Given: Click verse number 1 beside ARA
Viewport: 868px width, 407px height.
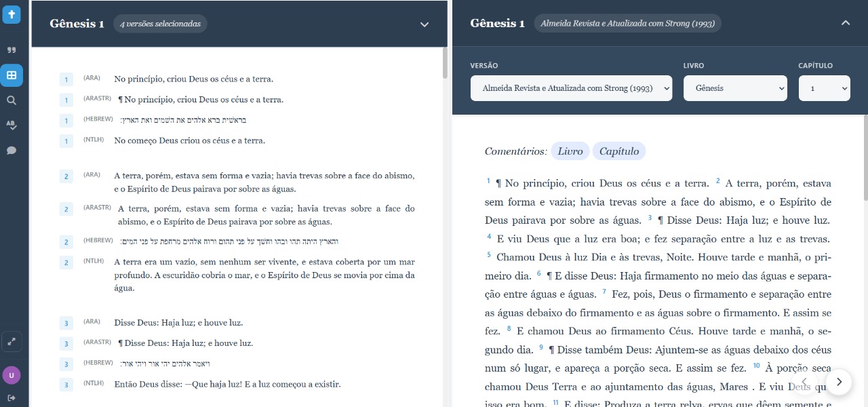Looking at the screenshot, I should (66, 80).
